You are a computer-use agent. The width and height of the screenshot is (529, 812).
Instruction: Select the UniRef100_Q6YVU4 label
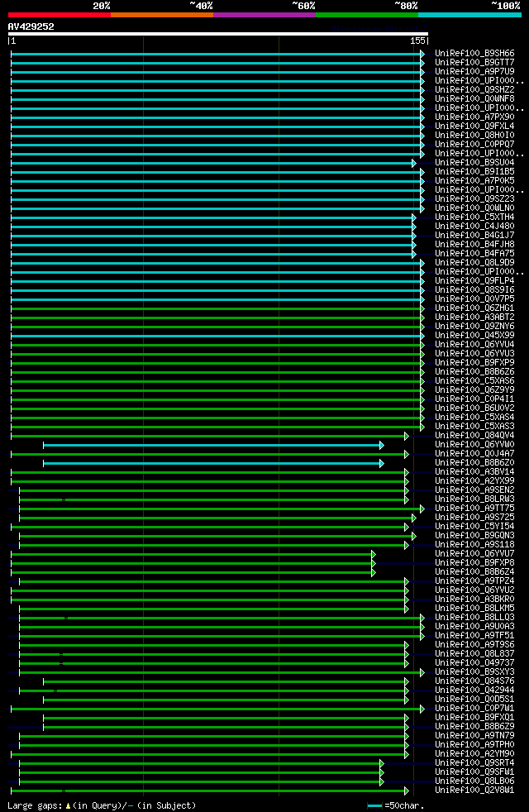(474, 344)
